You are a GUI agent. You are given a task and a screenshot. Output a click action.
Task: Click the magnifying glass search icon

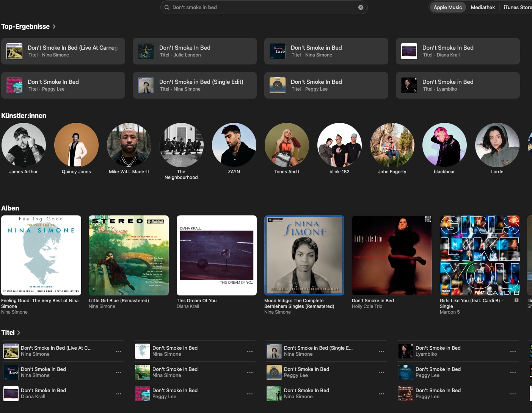[167, 7]
